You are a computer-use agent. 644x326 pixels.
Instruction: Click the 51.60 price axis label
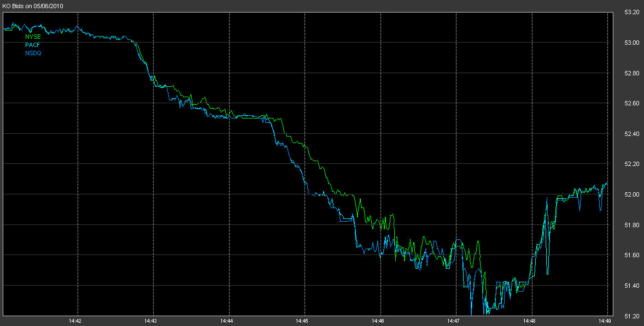631,255
